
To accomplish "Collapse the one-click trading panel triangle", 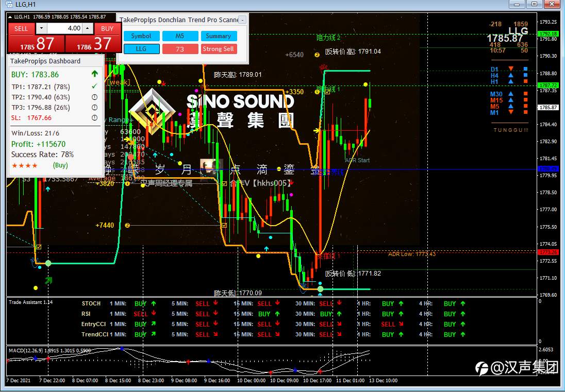I will point(10,17).
